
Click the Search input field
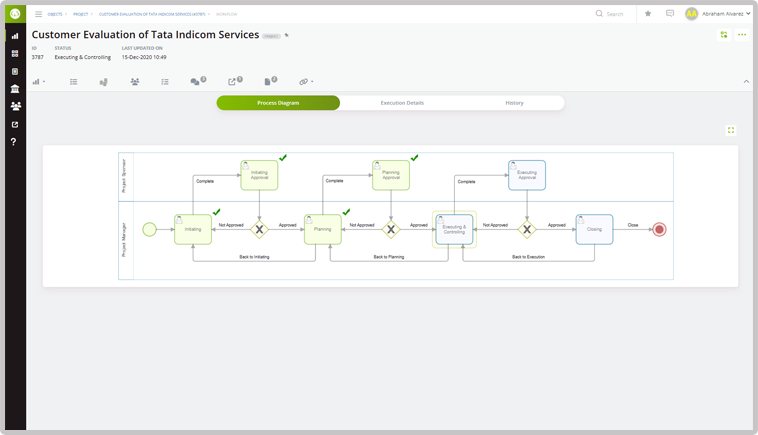point(615,14)
